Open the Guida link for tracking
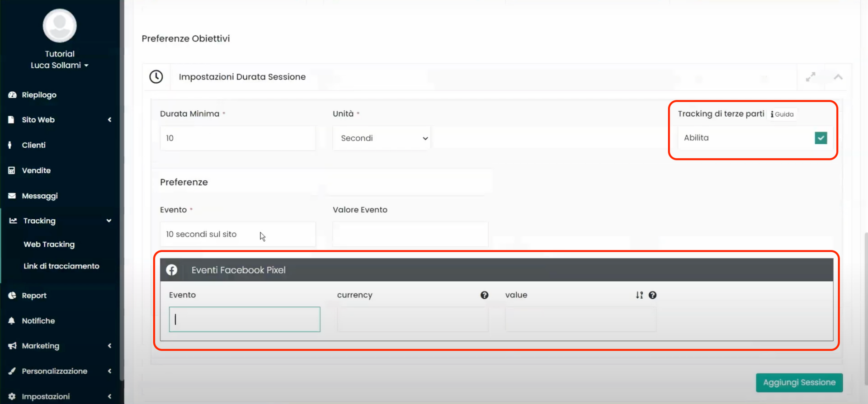Screen dimensions: 868x404 (x=783, y=114)
